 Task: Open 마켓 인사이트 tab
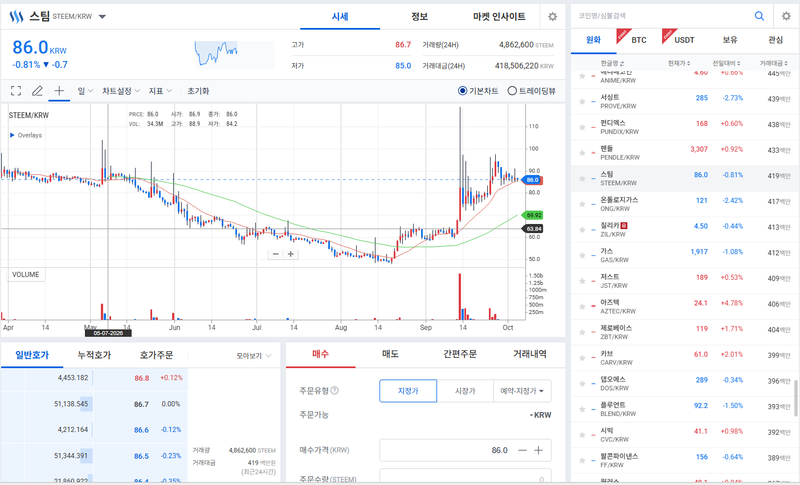[499, 17]
